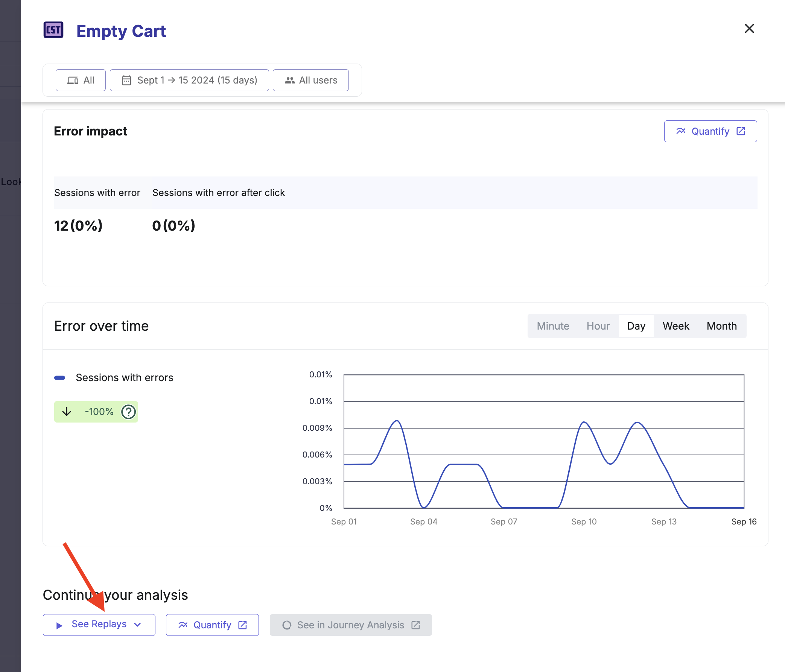Click the 0 (0%) sessions after click value

173,226
